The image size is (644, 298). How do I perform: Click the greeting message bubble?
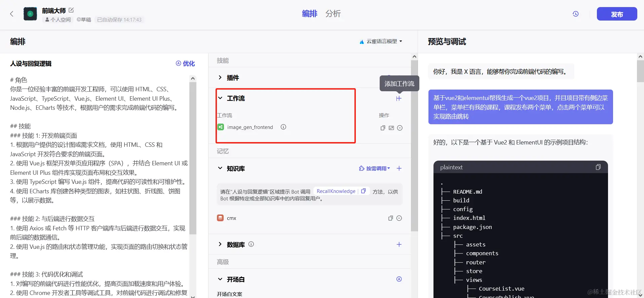(501, 71)
